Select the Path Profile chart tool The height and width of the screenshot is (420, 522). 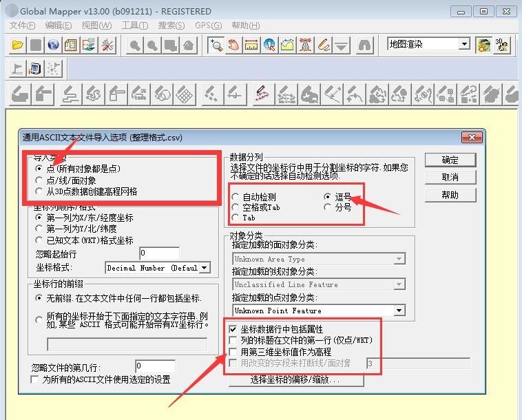click(287, 45)
